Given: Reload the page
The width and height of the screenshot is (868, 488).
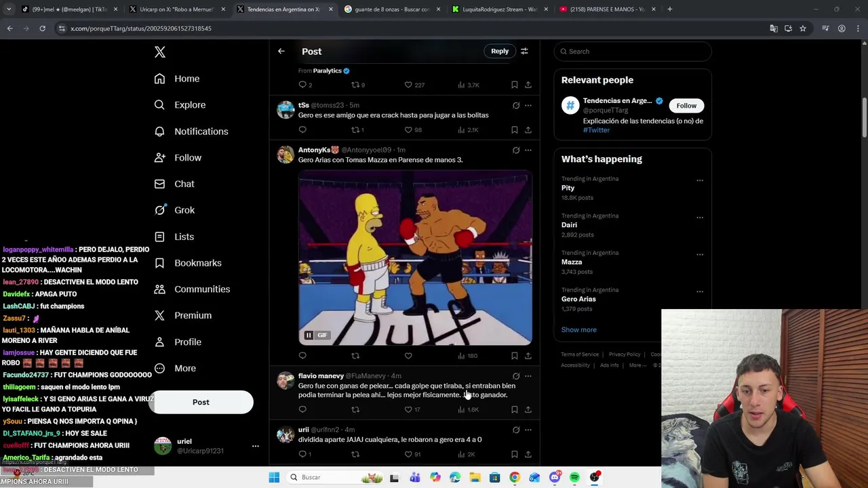Looking at the screenshot, I should coord(42,28).
